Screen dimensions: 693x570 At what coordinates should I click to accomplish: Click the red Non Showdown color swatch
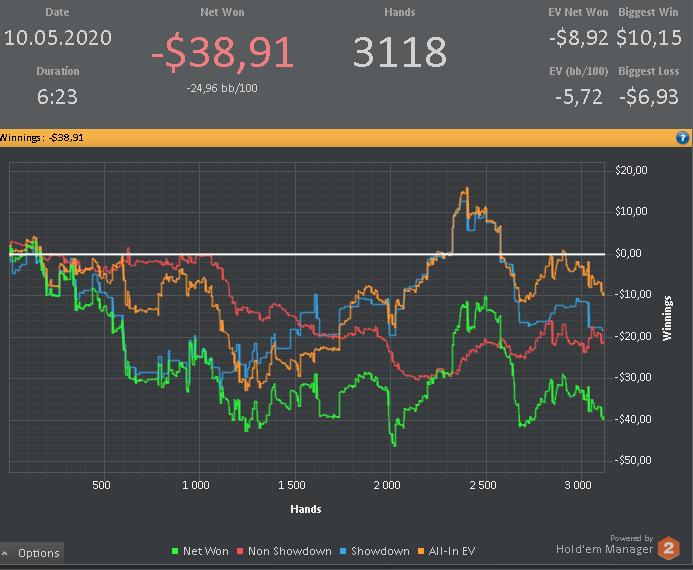pyautogui.click(x=240, y=551)
